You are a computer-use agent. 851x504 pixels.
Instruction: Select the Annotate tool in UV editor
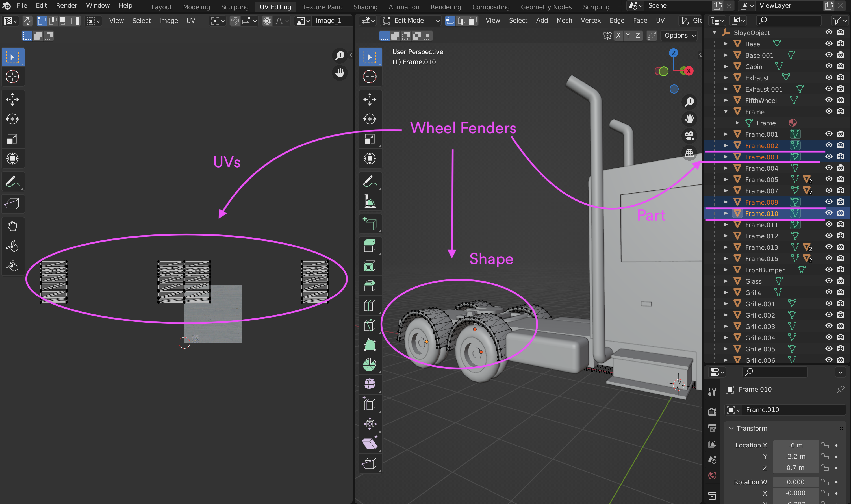12,181
